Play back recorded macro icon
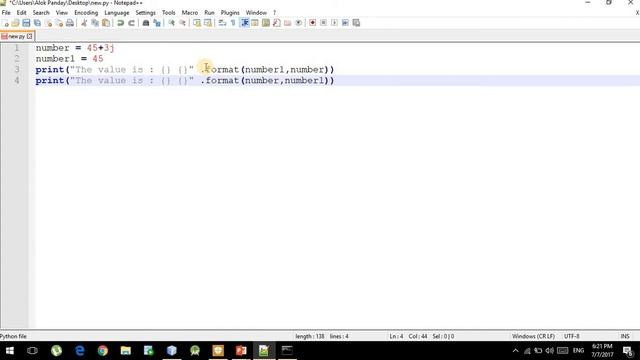Image resolution: width=640 pixels, height=360 pixels. tap(334, 23)
